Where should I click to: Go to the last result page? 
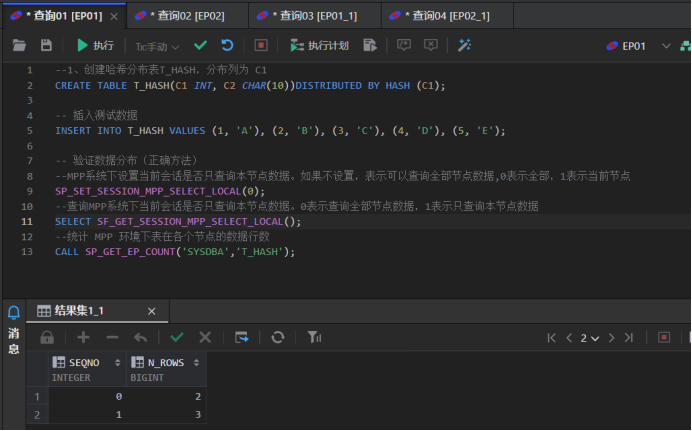(x=629, y=338)
